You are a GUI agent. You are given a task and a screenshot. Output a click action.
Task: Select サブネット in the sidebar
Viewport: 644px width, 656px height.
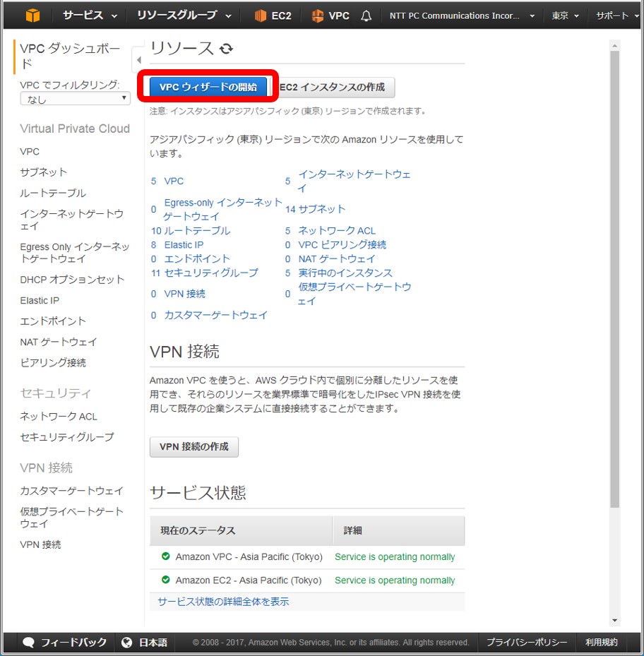tap(44, 172)
